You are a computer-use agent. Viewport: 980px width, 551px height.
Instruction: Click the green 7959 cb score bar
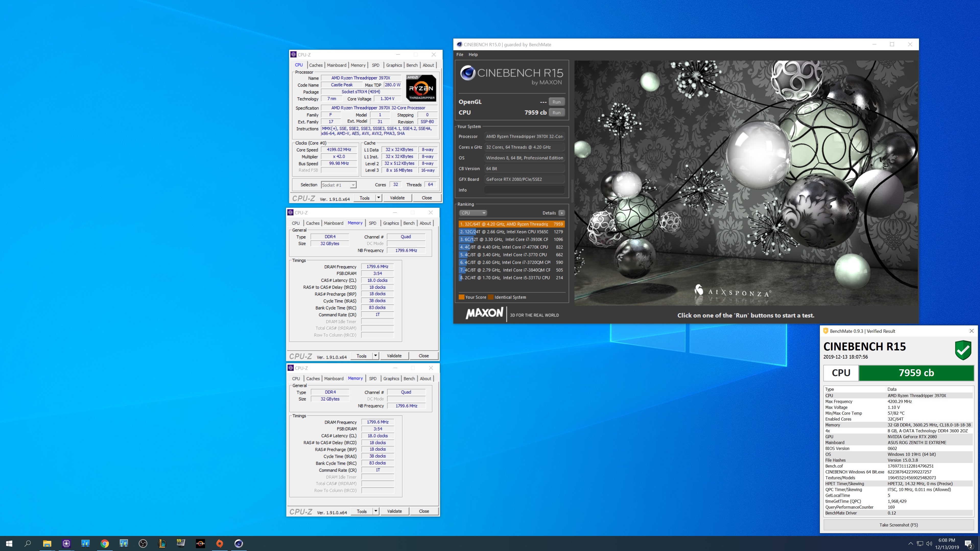click(916, 373)
